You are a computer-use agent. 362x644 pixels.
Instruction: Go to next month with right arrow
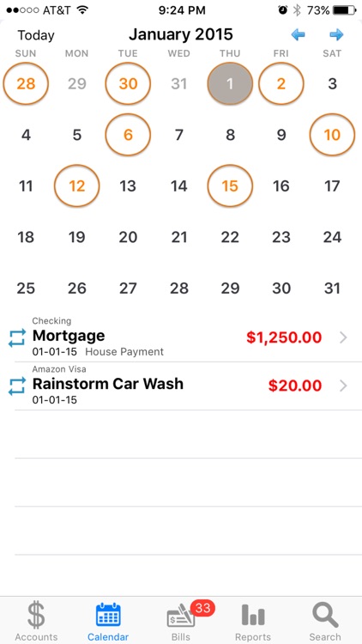(336, 35)
